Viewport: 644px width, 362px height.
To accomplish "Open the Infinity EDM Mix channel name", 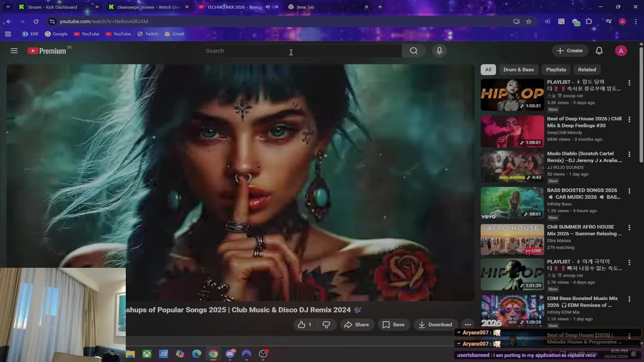I will tap(563, 312).
